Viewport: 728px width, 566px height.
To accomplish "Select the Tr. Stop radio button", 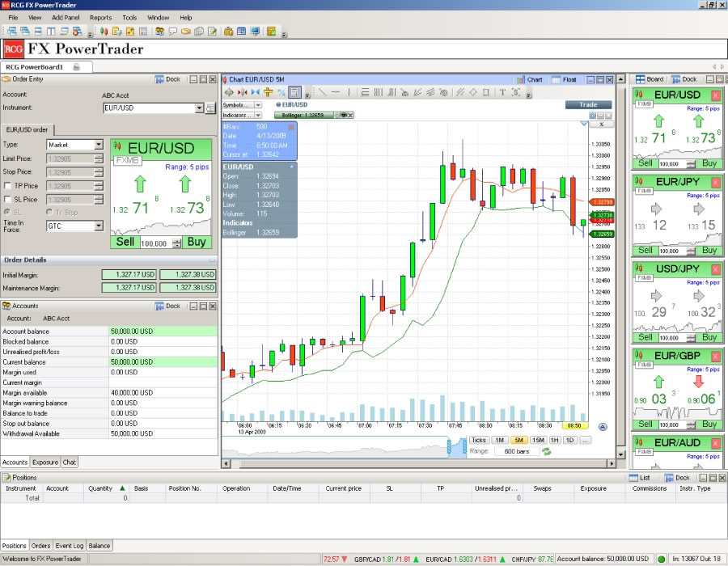I will click(x=49, y=212).
